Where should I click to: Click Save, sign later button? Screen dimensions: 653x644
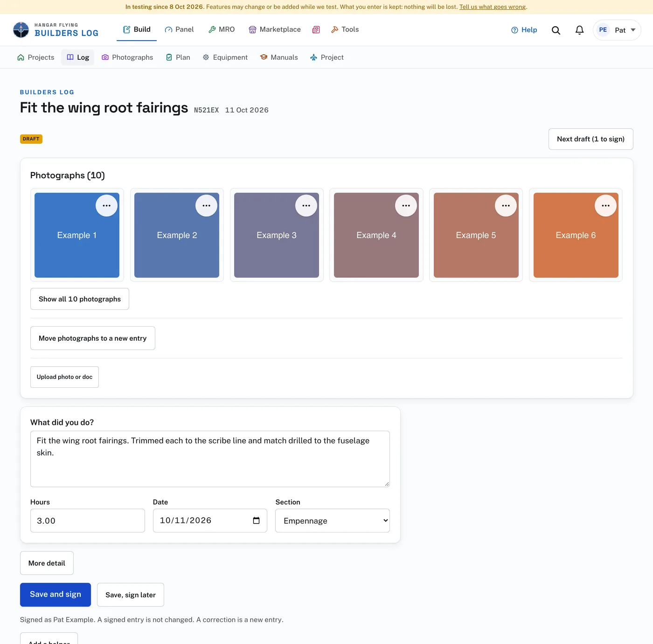click(131, 595)
